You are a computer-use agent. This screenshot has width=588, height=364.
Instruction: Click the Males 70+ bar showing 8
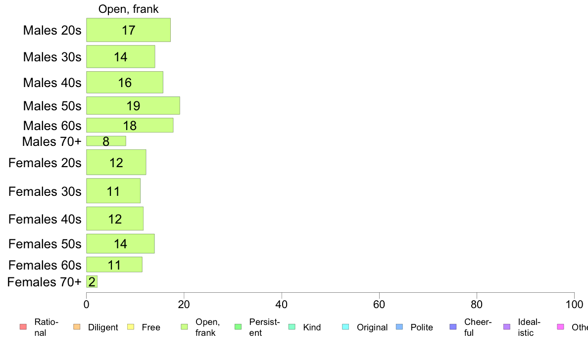coord(106,141)
